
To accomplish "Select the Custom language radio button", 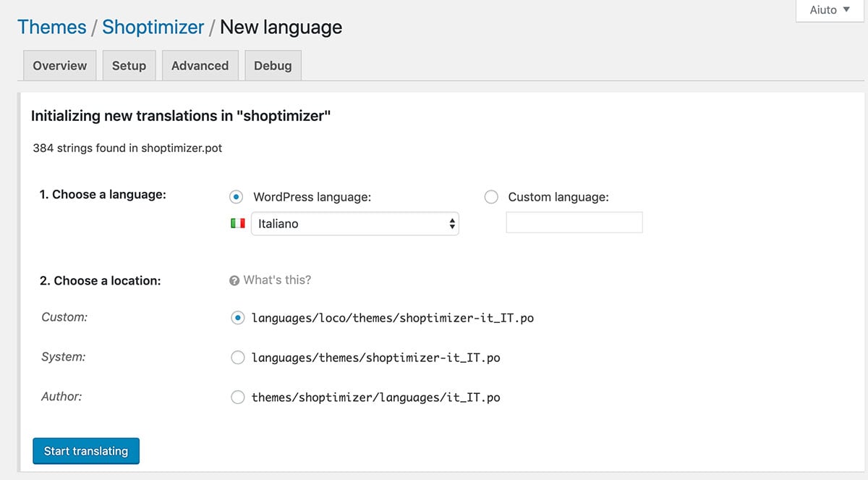I will click(491, 197).
